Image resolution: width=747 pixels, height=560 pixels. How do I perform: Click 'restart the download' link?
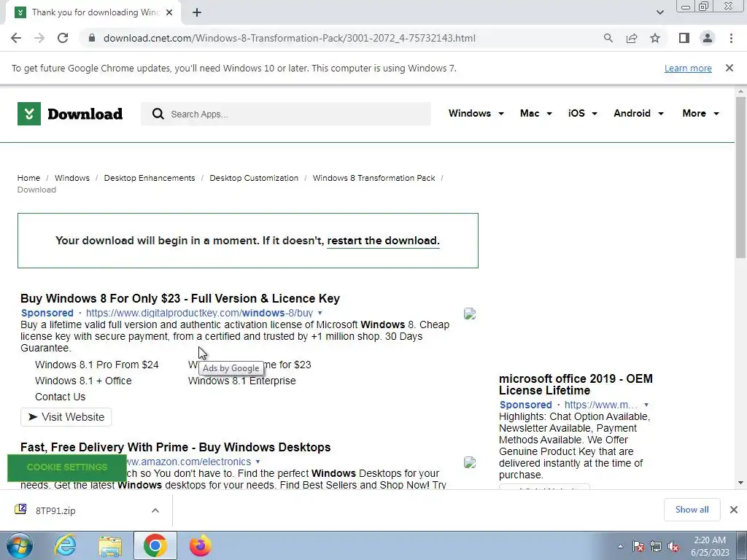point(383,241)
